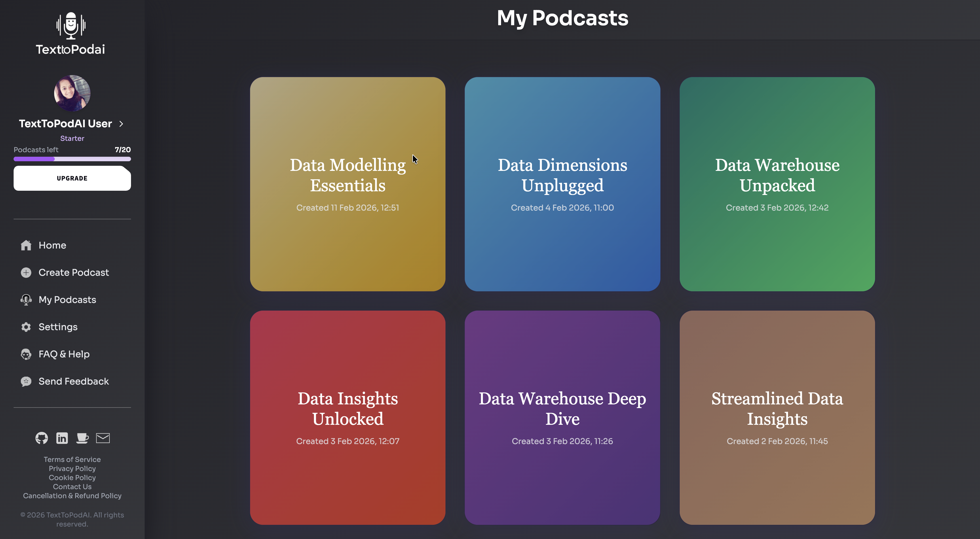The height and width of the screenshot is (539, 980).
Task: Open My Podcasts in the sidebar menu
Action: [x=67, y=300]
